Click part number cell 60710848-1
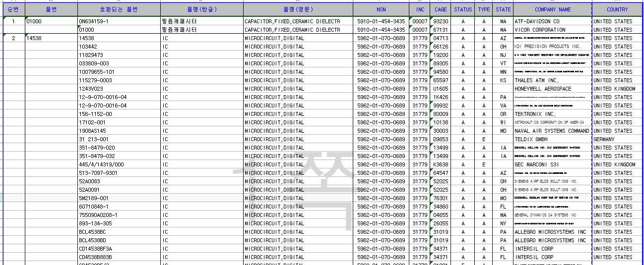The height and width of the screenshot is (265, 644). tap(119, 207)
